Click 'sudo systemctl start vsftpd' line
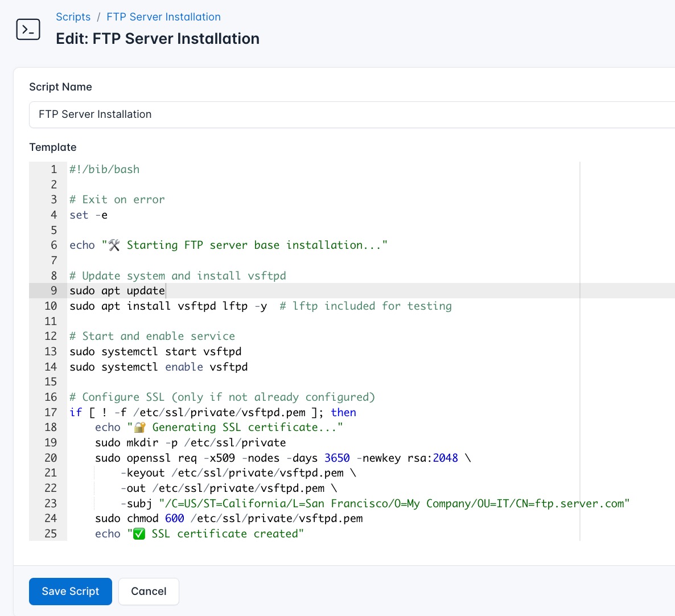 point(155,351)
